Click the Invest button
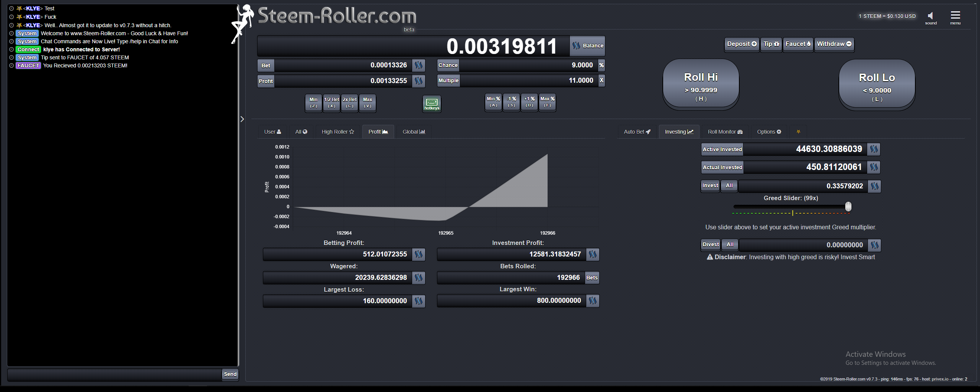Image resolution: width=980 pixels, height=392 pixels. click(710, 186)
